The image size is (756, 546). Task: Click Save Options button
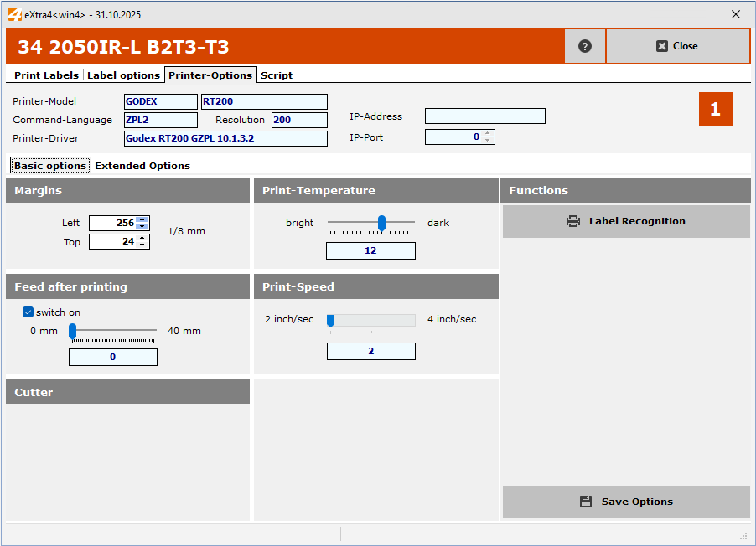tap(626, 502)
